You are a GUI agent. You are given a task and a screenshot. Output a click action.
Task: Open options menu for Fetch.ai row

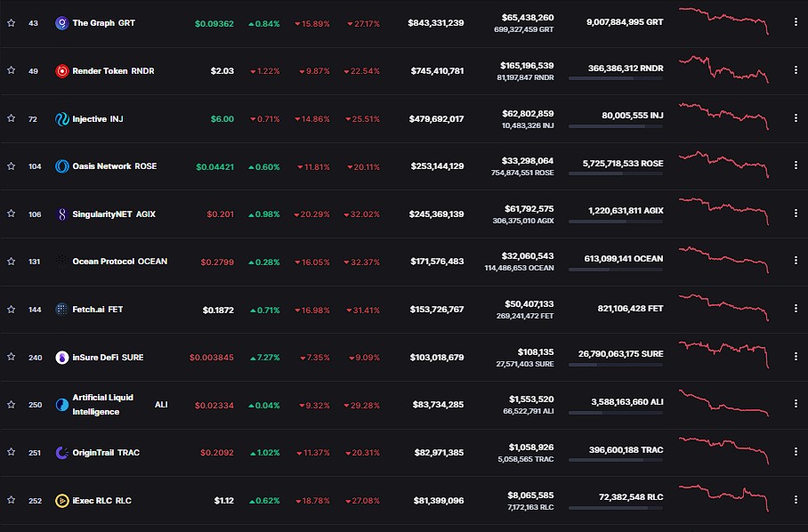click(x=796, y=310)
